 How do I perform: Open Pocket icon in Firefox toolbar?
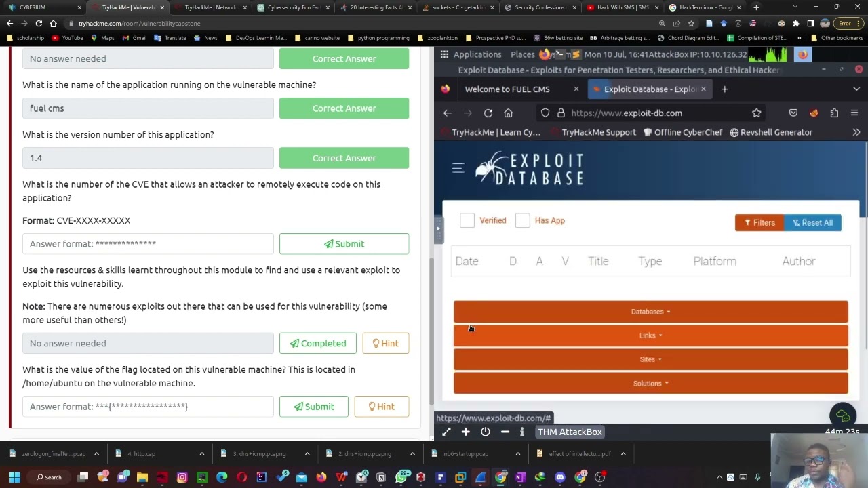click(x=793, y=113)
